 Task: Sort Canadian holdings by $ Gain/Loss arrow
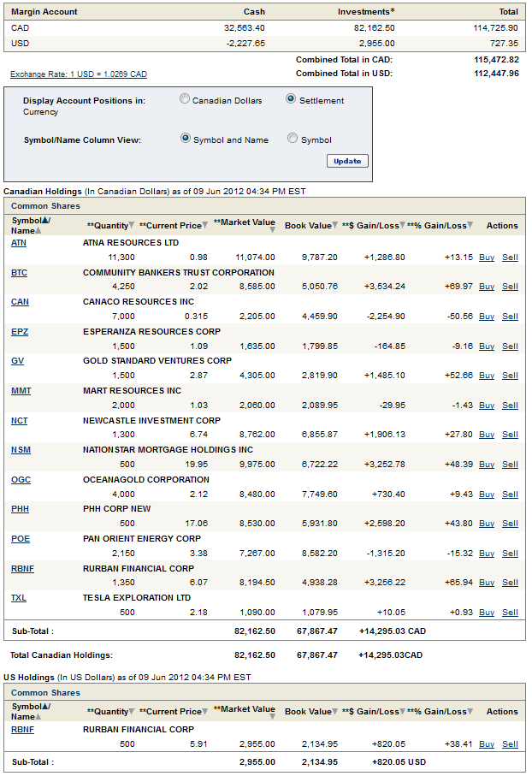tap(403, 226)
